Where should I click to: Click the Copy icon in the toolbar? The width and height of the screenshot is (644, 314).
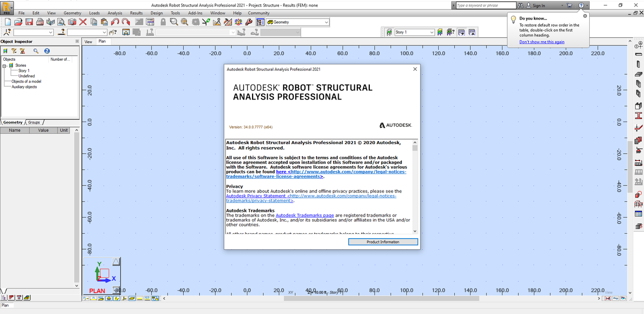click(x=94, y=22)
